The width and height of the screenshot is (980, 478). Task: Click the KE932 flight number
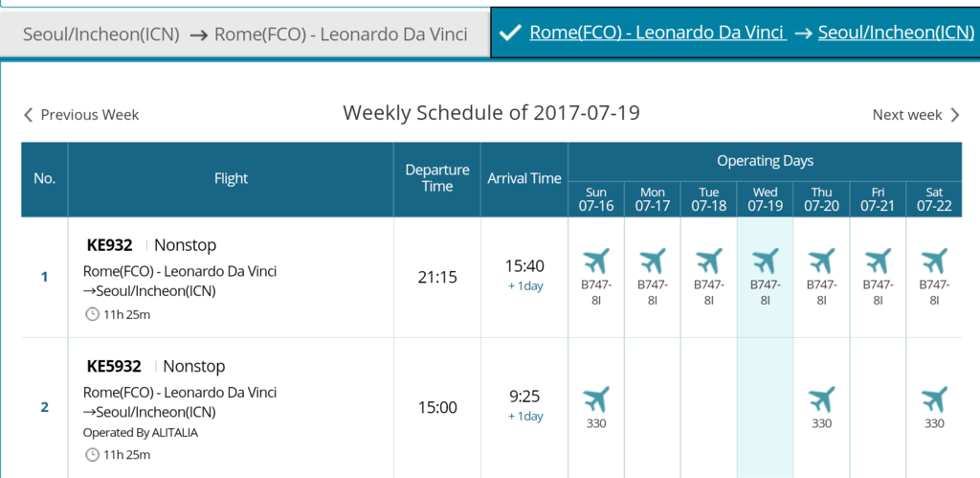[109, 245]
